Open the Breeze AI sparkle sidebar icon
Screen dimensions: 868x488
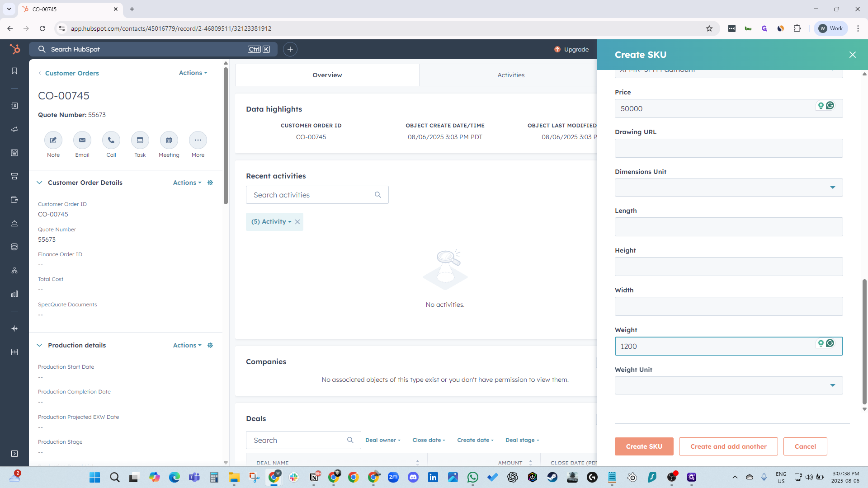tap(14, 328)
